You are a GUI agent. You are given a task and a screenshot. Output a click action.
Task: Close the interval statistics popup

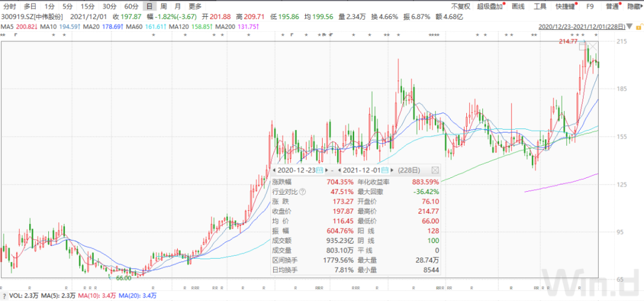[435, 170]
